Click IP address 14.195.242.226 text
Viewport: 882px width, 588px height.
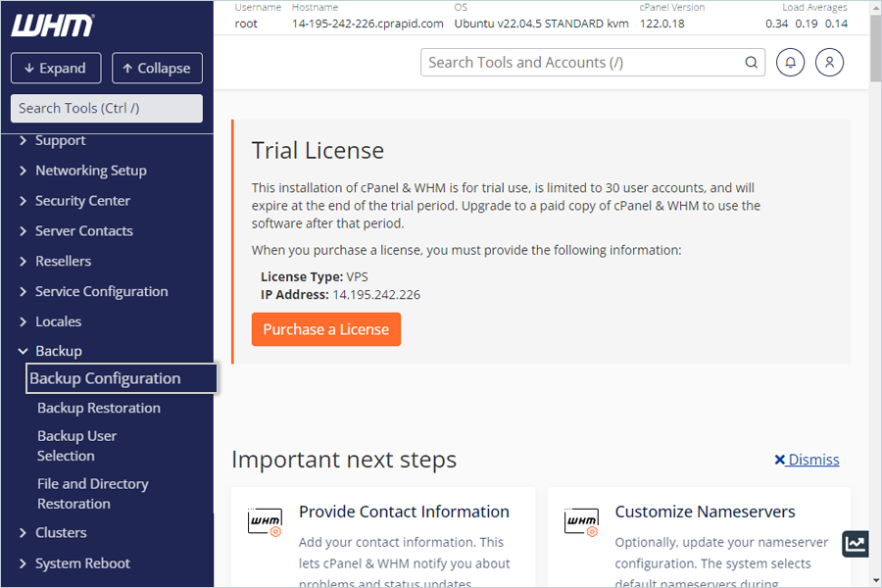(376, 295)
